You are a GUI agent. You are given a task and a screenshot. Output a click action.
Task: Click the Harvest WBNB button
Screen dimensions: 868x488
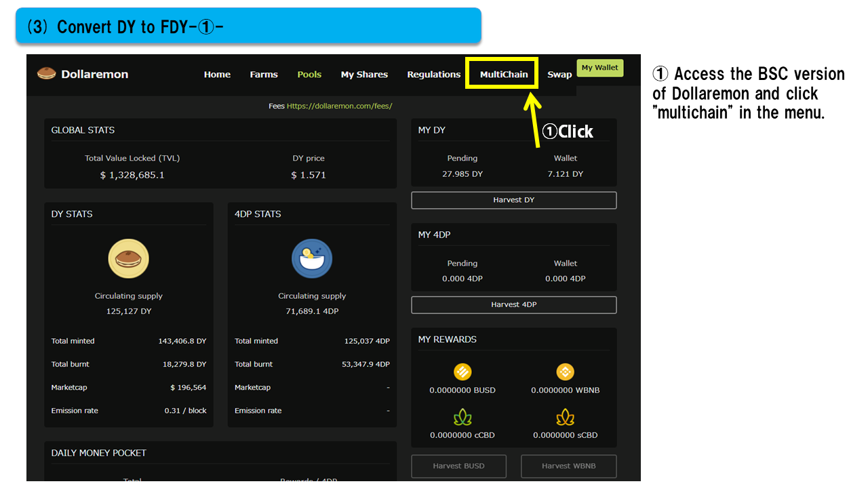coord(568,466)
